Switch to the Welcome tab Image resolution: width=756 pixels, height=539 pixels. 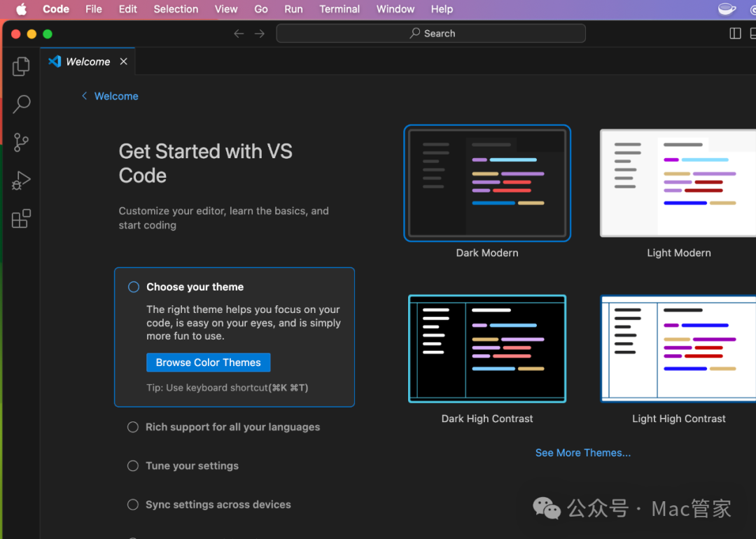point(87,61)
